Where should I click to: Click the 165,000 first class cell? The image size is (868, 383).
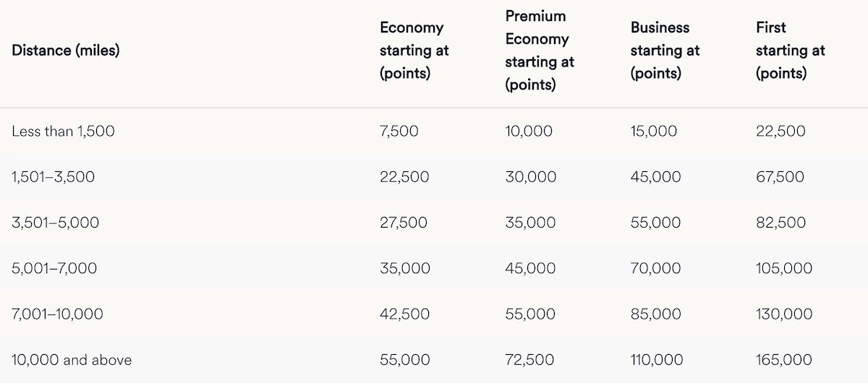pyautogui.click(x=783, y=360)
